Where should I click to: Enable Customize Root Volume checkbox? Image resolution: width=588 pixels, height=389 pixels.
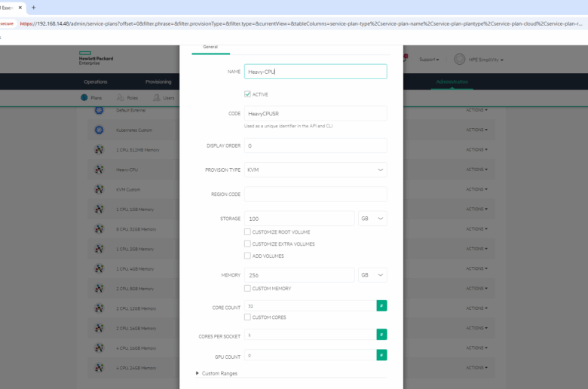(247, 232)
